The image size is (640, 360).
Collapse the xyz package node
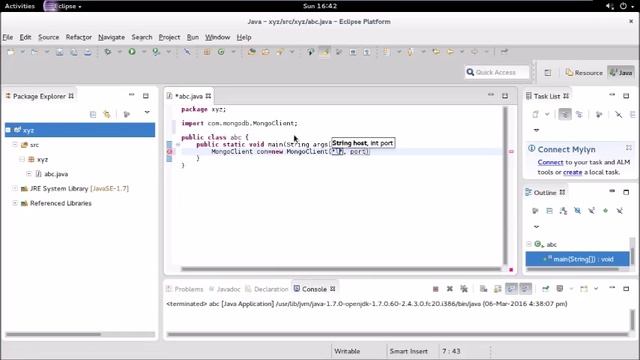coord(22,159)
